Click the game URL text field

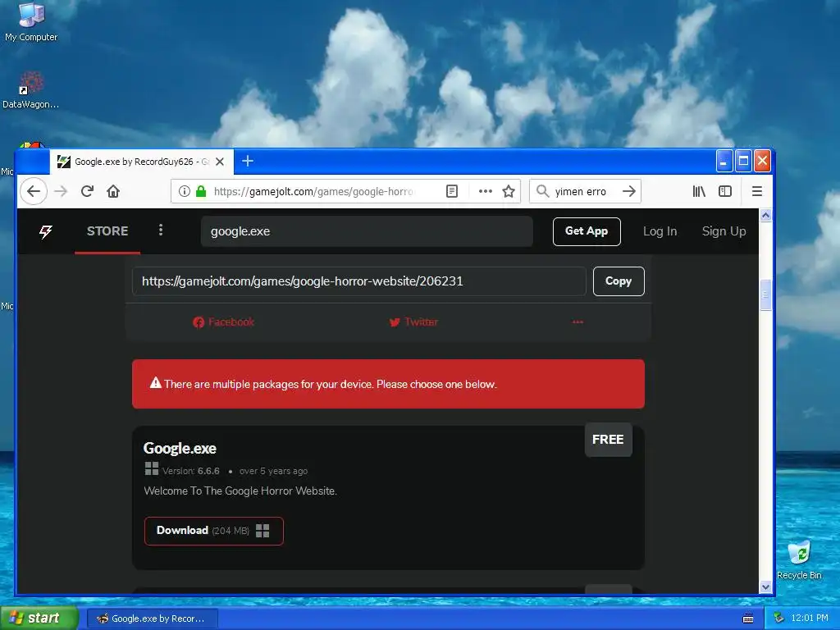359,281
